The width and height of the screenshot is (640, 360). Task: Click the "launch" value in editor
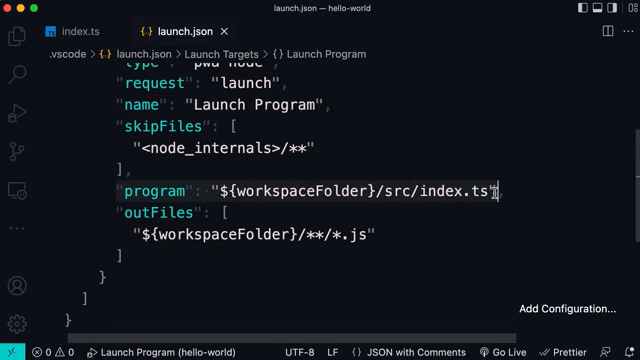pyautogui.click(x=246, y=83)
